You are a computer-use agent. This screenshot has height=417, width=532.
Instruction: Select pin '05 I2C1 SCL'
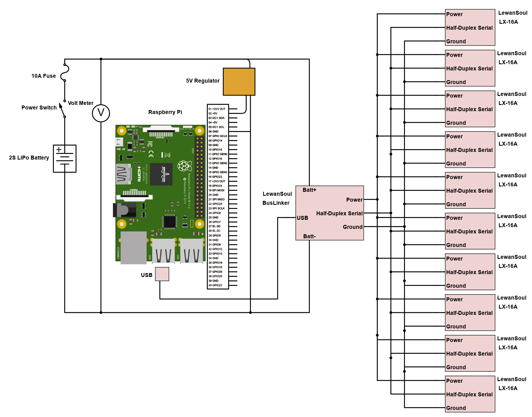point(216,127)
